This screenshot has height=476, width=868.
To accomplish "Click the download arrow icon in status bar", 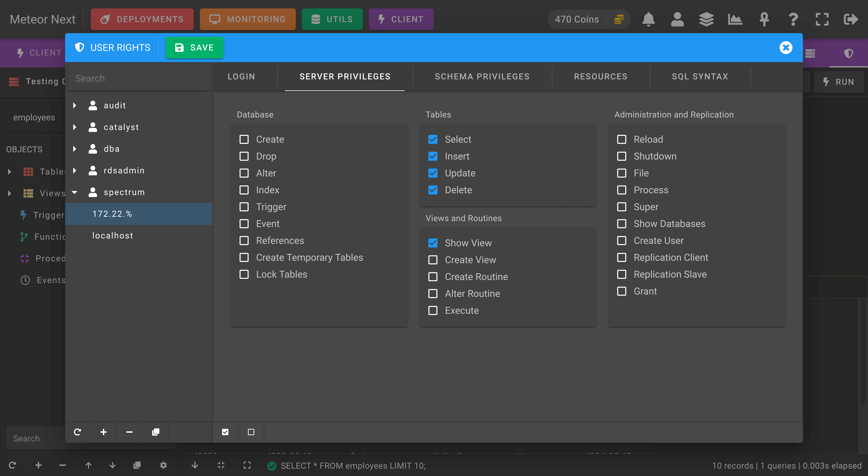I will (x=195, y=465).
